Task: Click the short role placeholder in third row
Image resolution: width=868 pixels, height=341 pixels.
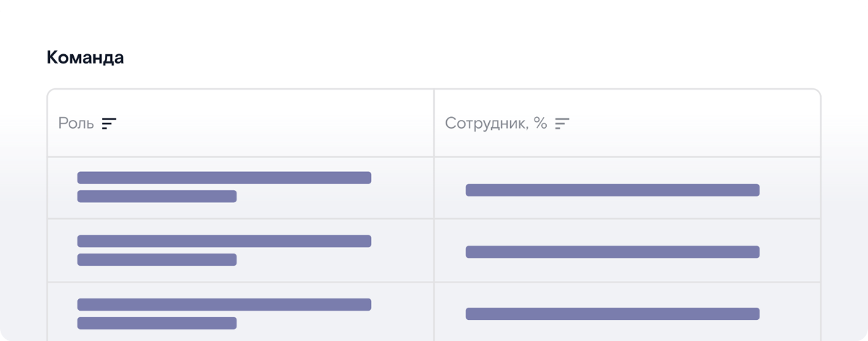Action: (157, 323)
